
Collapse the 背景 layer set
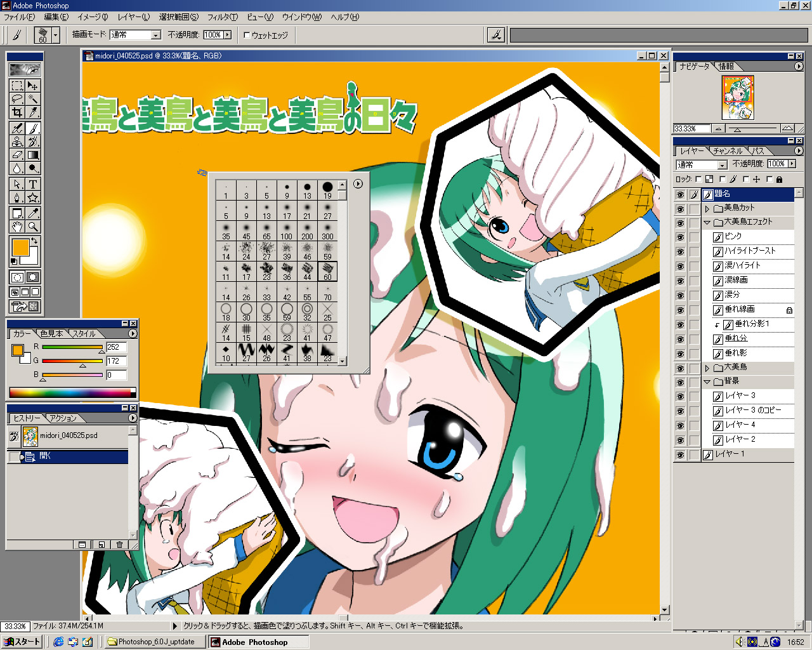coord(707,382)
